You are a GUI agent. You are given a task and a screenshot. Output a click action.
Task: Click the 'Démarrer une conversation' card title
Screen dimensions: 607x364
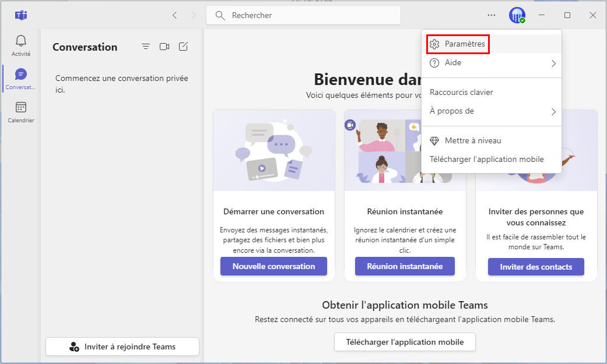273,211
